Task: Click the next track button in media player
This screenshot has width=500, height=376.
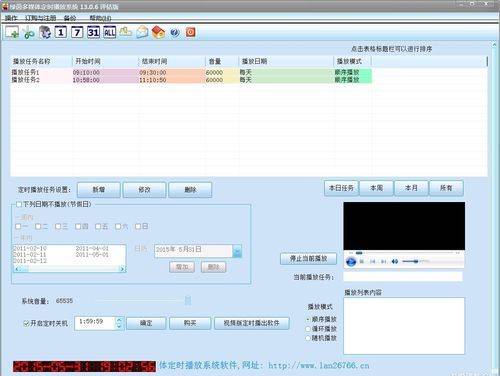Action: (384, 262)
